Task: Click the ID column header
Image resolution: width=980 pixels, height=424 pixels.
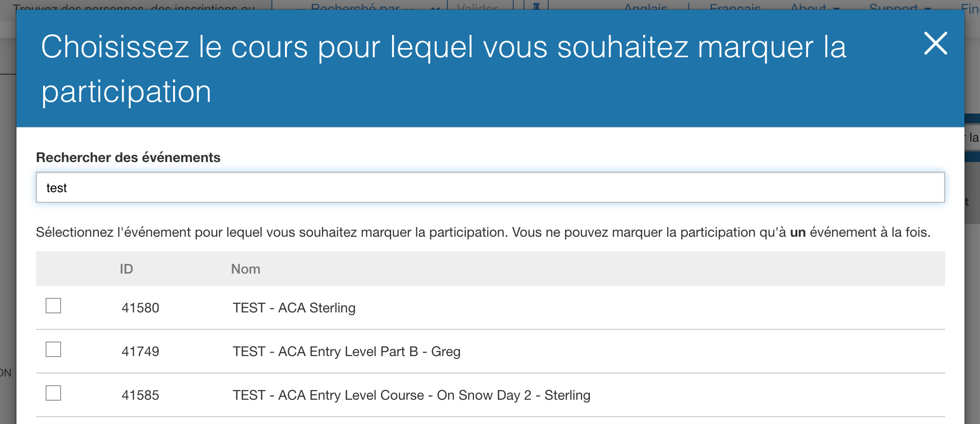Action: [126, 269]
